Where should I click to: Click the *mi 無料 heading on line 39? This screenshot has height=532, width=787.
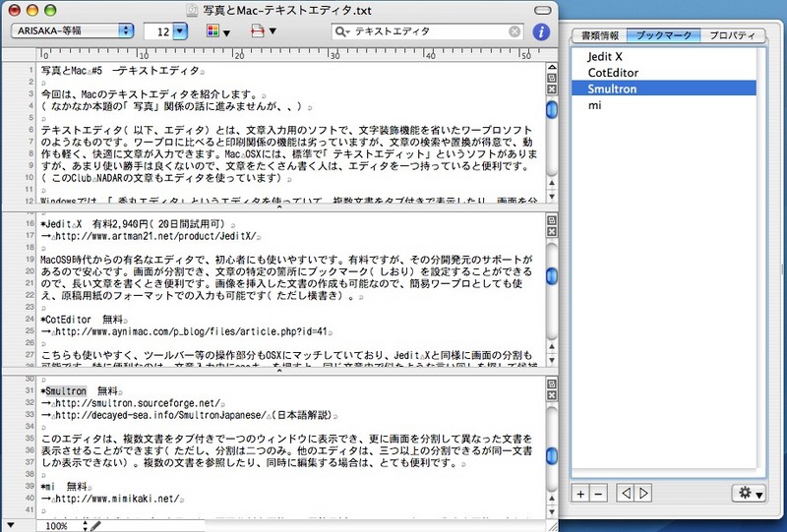[64, 487]
